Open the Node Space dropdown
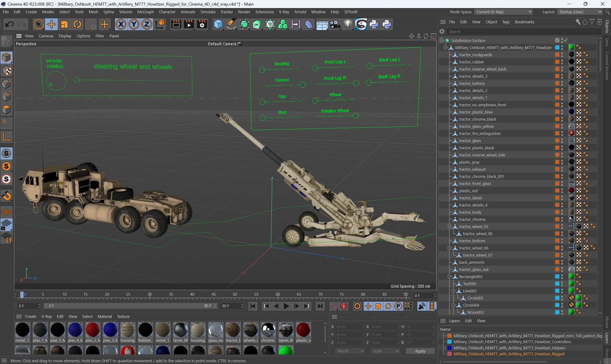 (x=503, y=12)
